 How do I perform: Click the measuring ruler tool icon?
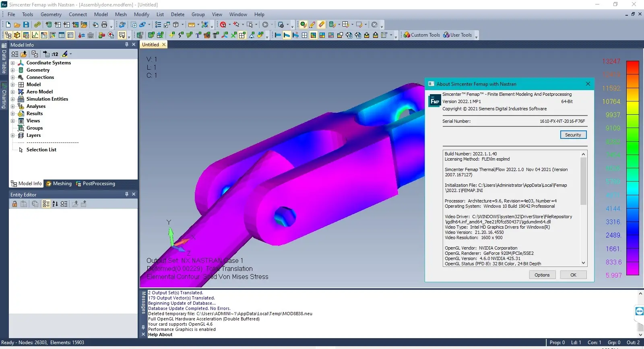point(192,25)
